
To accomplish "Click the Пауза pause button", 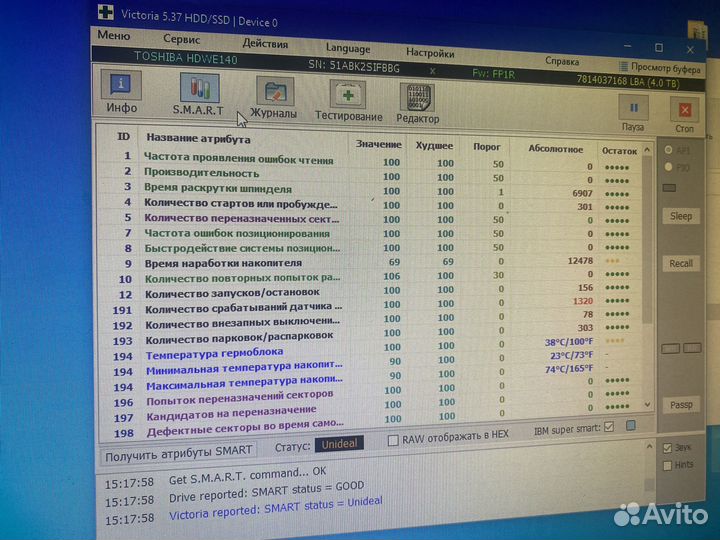I will [x=633, y=113].
